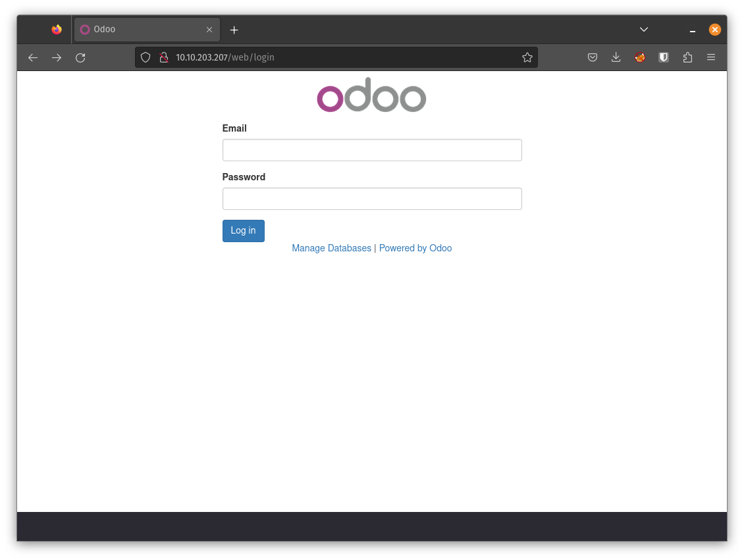
Task: Click the insecure connection padlock icon
Action: pyautogui.click(x=164, y=57)
